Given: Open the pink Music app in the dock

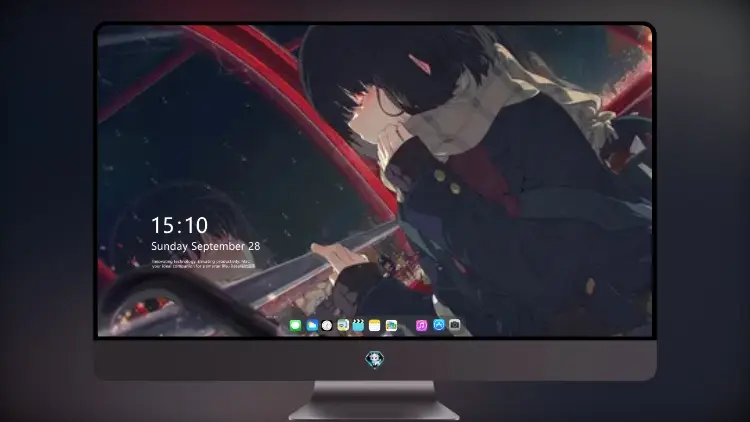Looking at the screenshot, I should [421, 325].
